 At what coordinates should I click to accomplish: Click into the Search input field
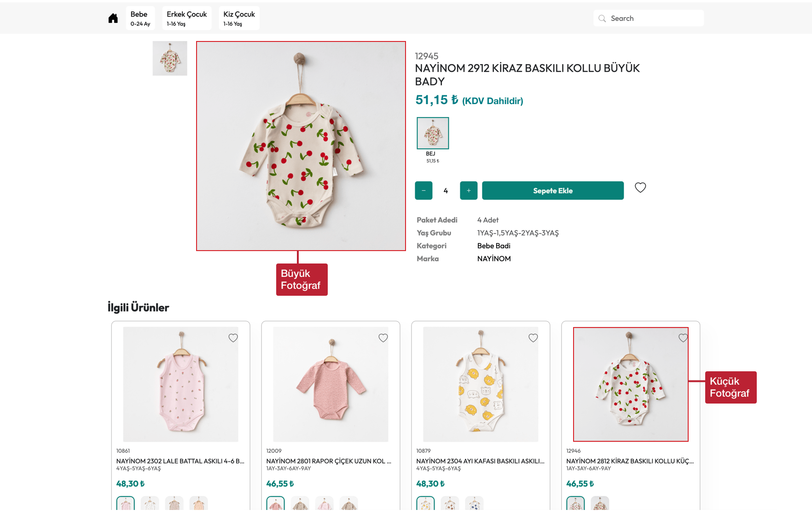click(654, 18)
